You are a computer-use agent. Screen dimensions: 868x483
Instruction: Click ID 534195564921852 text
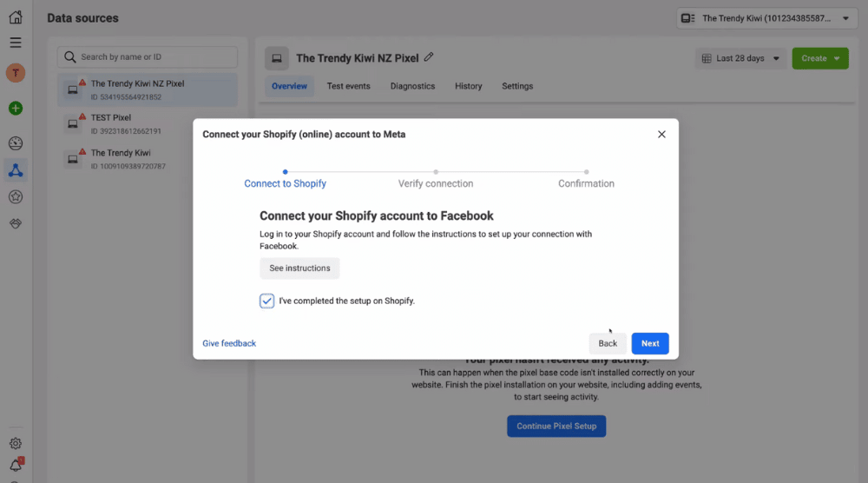click(126, 97)
